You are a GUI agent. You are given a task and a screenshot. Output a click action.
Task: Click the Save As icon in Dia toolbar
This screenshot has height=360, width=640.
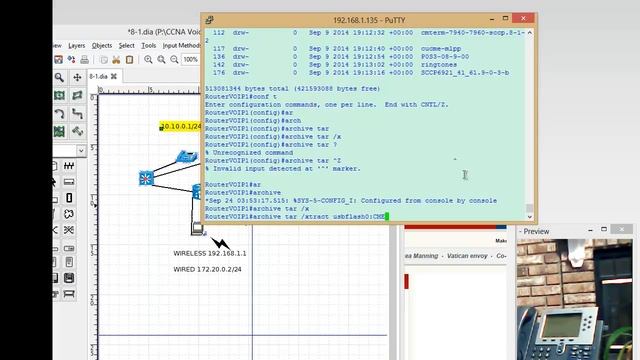pyautogui.click(x=58, y=60)
